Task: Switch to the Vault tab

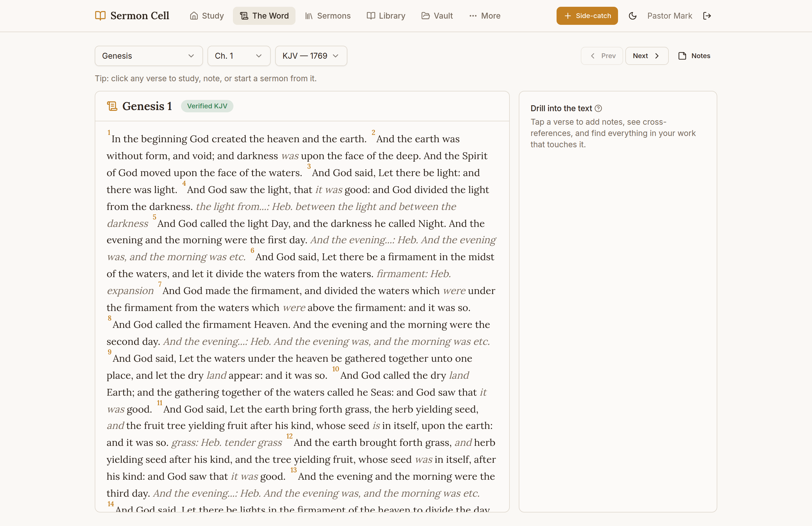Action: coord(437,16)
